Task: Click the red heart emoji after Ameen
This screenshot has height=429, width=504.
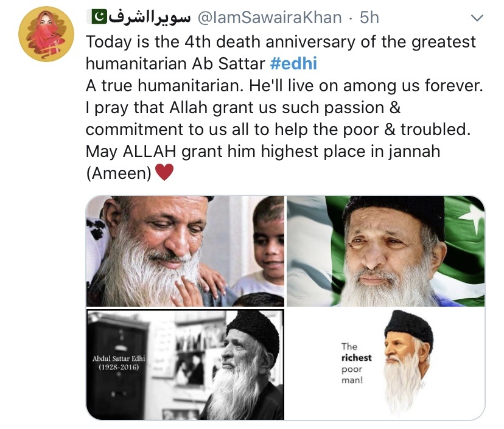Action: [x=164, y=172]
